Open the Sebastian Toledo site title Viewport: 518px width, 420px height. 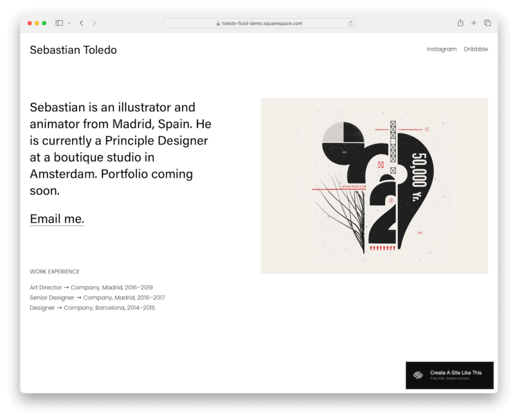pyautogui.click(x=74, y=50)
